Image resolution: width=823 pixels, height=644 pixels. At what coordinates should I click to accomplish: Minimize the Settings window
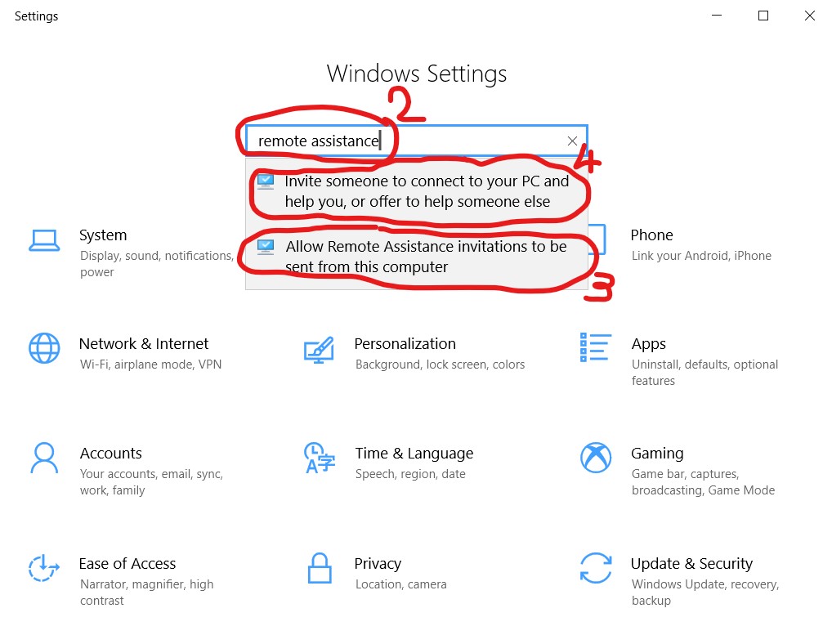click(x=717, y=16)
